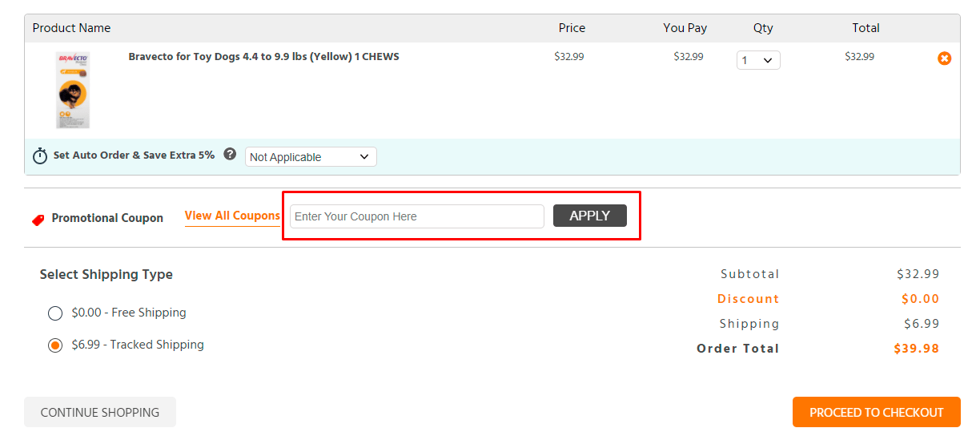Click the 'Product Name' column header
Image resolution: width=980 pixels, height=436 pixels.
(71, 28)
